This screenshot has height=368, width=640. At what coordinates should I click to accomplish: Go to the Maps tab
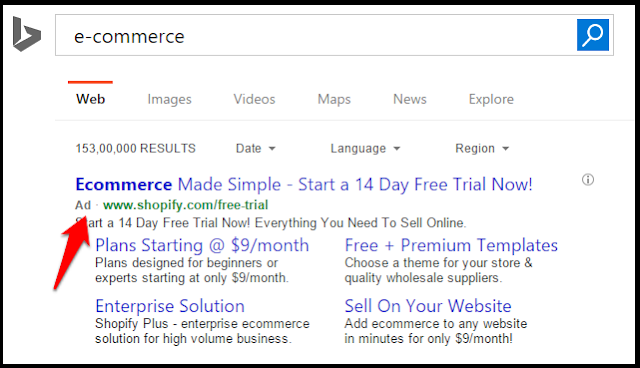[334, 100]
